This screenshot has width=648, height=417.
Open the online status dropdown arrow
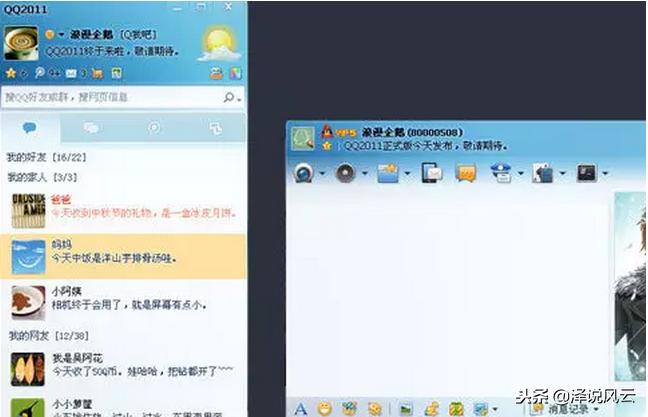pyautogui.click(x=61, y=35)
